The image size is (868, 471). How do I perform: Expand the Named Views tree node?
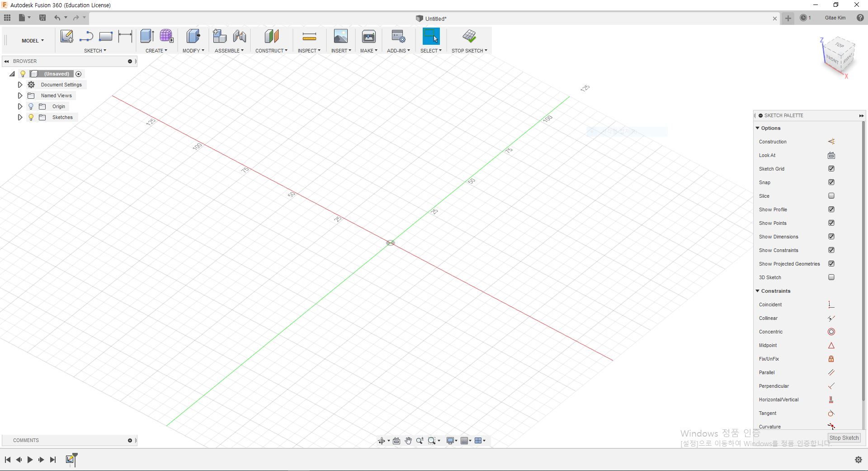pos(20,95)
